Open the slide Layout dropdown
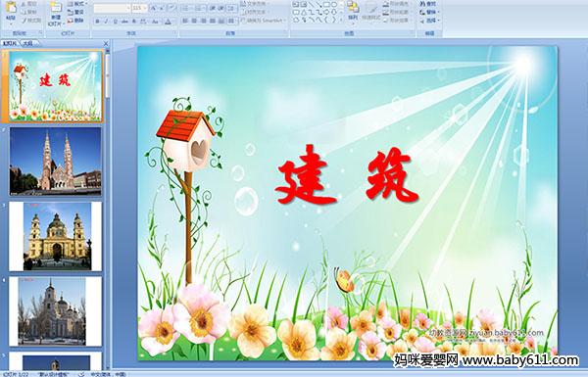 pyautogui.click(x=76, y=4)
